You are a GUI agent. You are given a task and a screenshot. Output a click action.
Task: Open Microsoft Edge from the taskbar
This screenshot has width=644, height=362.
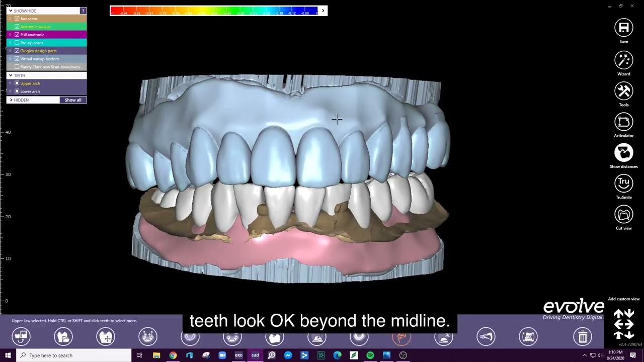pos(337,355)
